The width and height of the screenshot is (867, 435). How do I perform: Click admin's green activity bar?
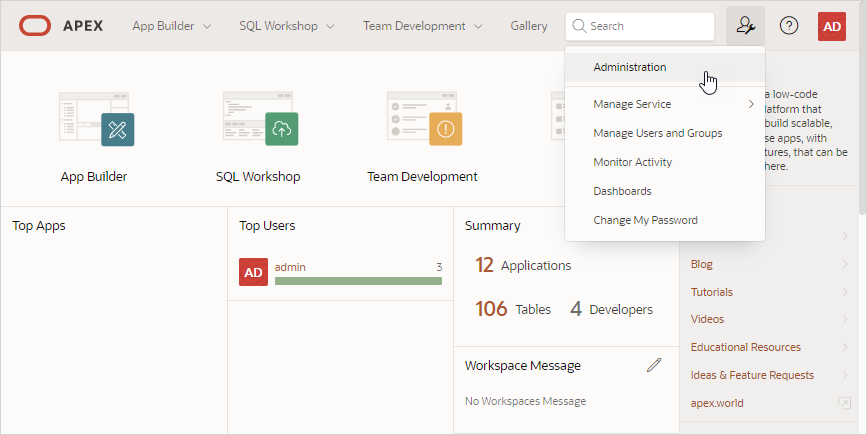point(358,281)
